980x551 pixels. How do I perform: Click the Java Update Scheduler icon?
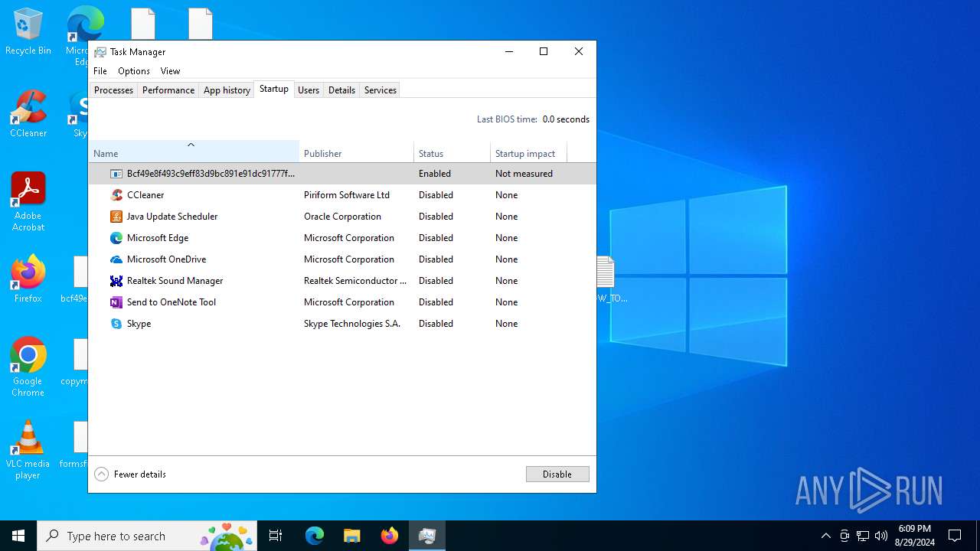[116, 217]
